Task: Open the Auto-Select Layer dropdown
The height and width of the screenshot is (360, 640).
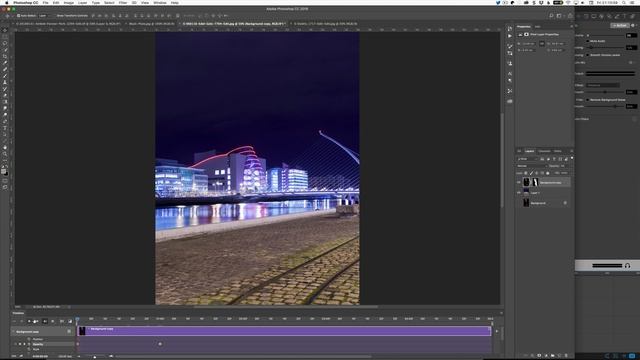Action: tap(44, 16)
